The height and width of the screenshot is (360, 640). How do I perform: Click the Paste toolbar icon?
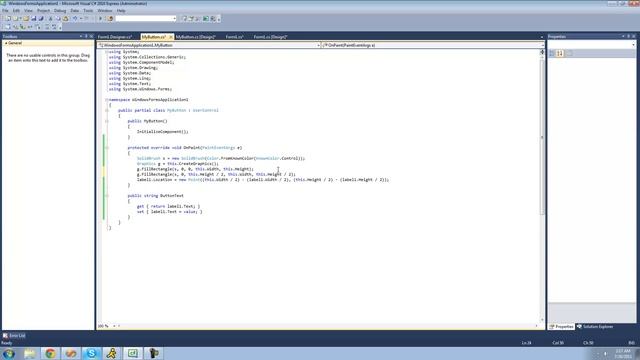click(x=65, y=18)
